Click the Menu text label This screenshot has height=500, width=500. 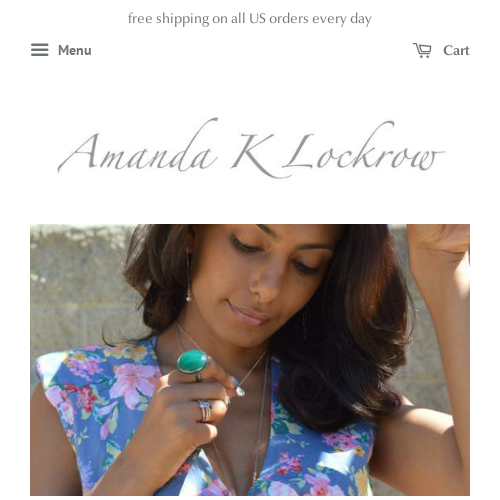click(x=75, y=50)
